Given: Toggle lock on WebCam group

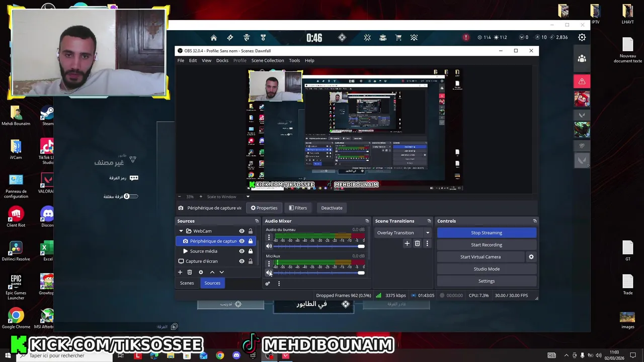Looking at the screenshot, I should point(251,231).
